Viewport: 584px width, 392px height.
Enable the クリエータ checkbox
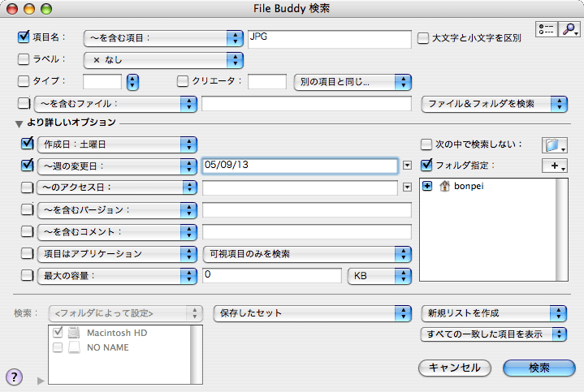point(183,81)
